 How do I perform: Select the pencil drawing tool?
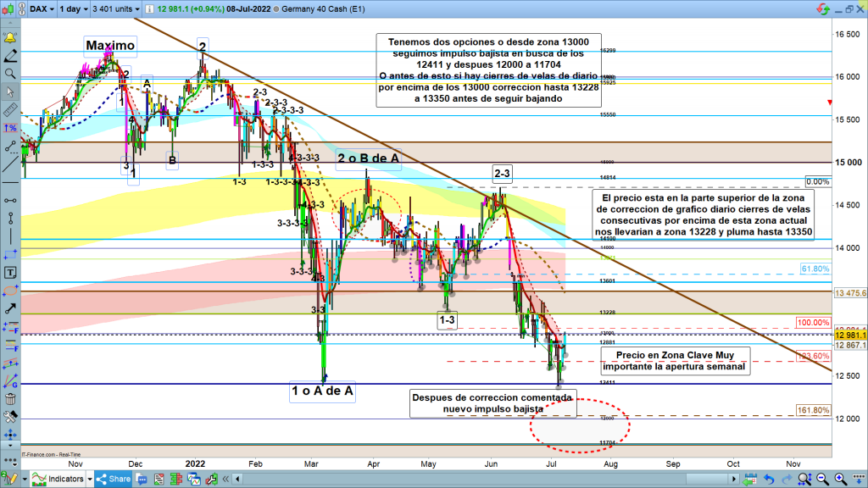[x=10, y=56]
